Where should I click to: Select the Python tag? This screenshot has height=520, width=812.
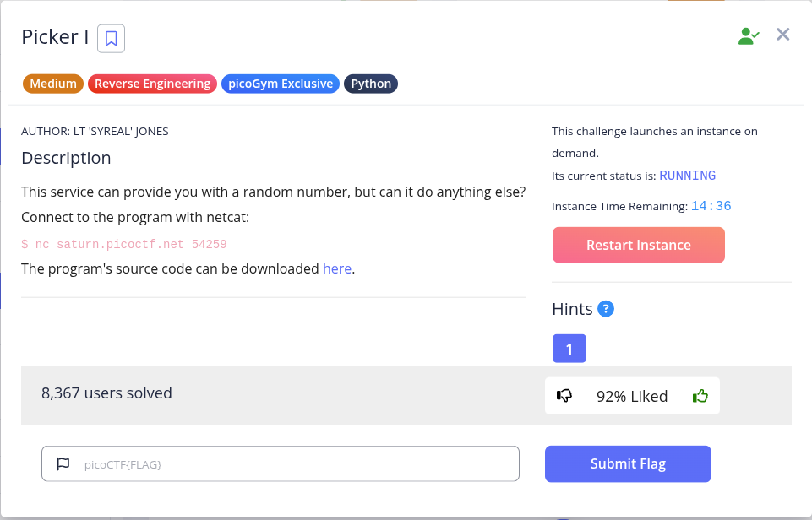click(371, 84)
